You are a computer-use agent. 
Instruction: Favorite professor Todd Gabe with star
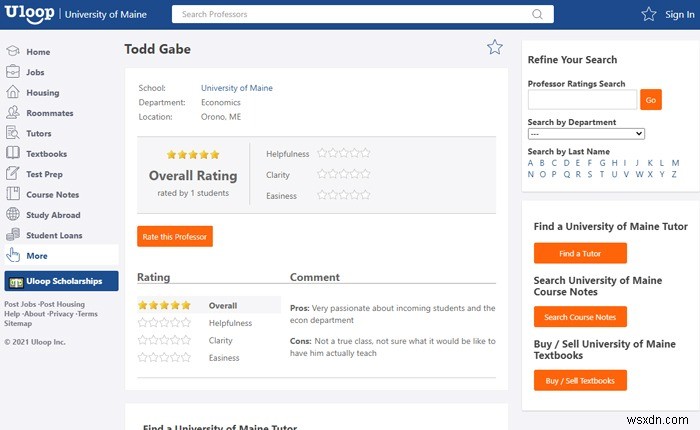494,47
